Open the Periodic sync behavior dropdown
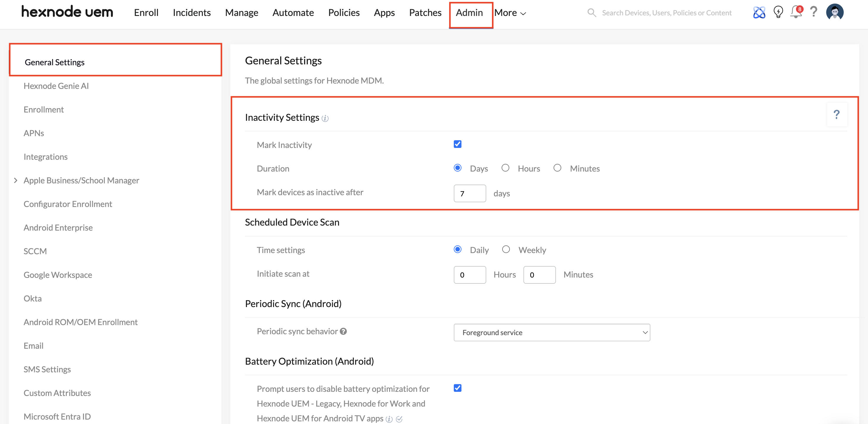 [552, 332]
